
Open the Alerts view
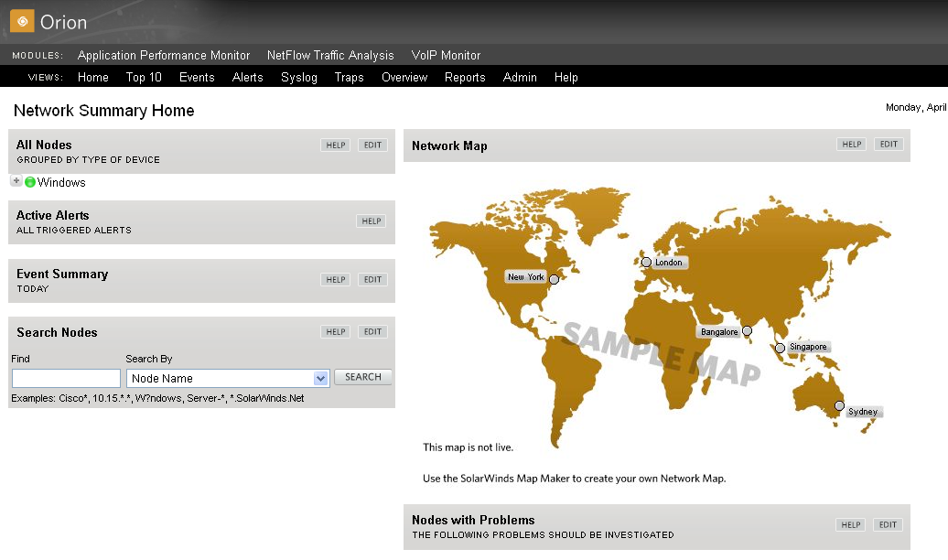[x=248, y=78]
